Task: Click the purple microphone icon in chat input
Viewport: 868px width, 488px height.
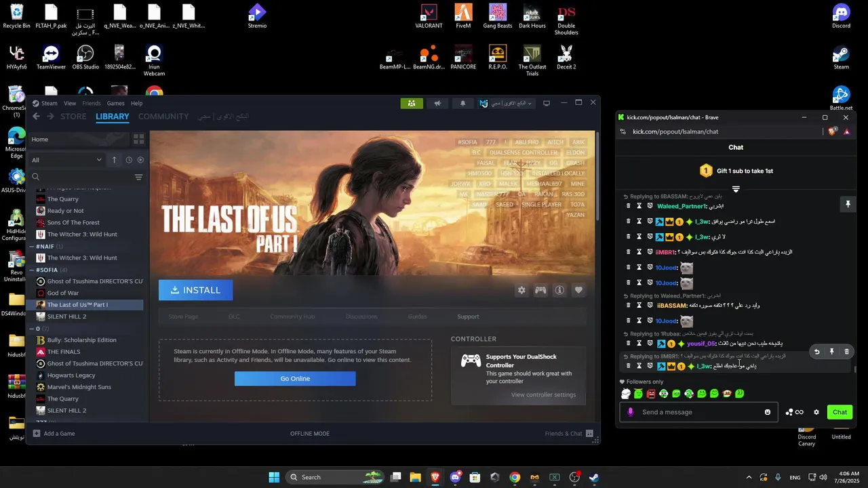Action: (x=631, y=412)
